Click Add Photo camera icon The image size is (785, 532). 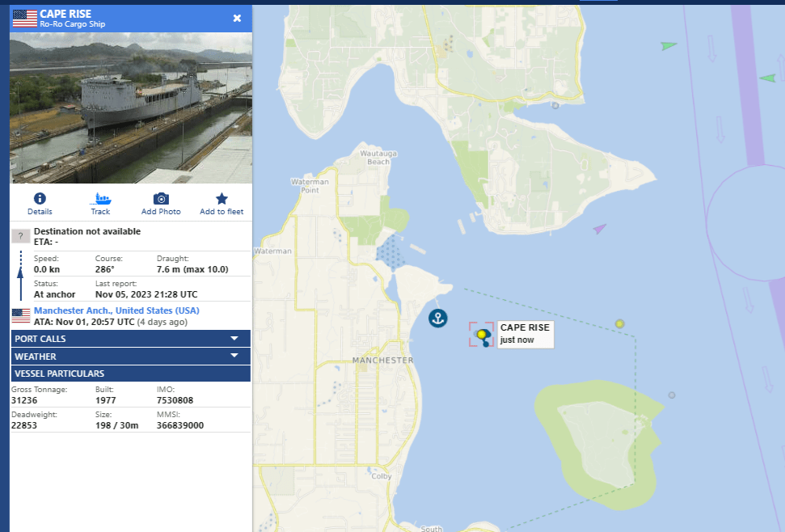(161, 199)
